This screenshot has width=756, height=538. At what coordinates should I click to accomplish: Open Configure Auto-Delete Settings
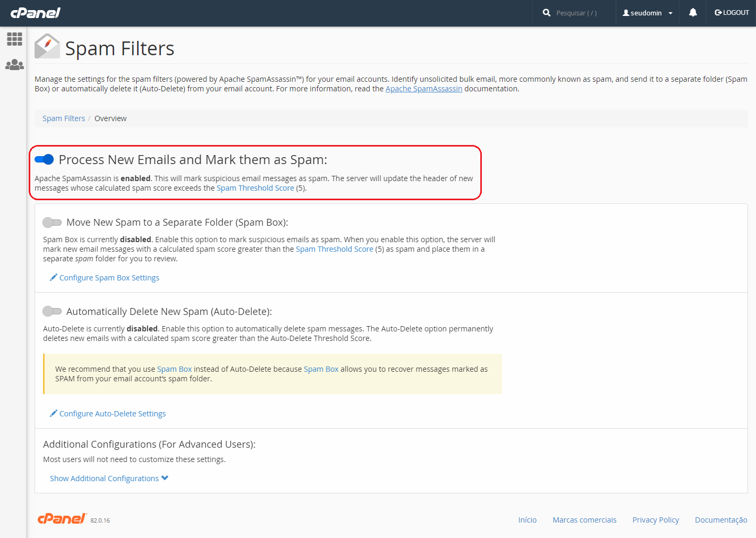point(113,414)
